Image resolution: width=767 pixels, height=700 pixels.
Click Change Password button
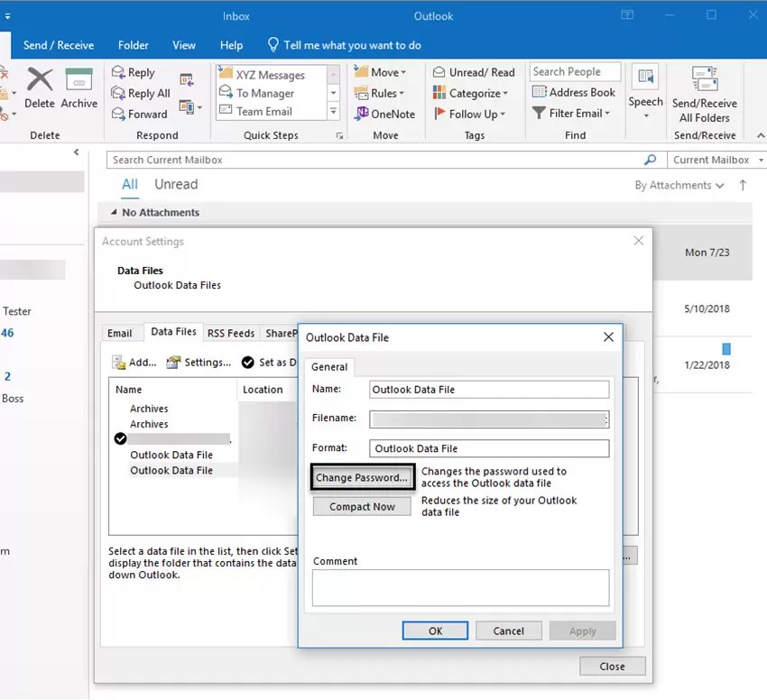pos(362,478)
